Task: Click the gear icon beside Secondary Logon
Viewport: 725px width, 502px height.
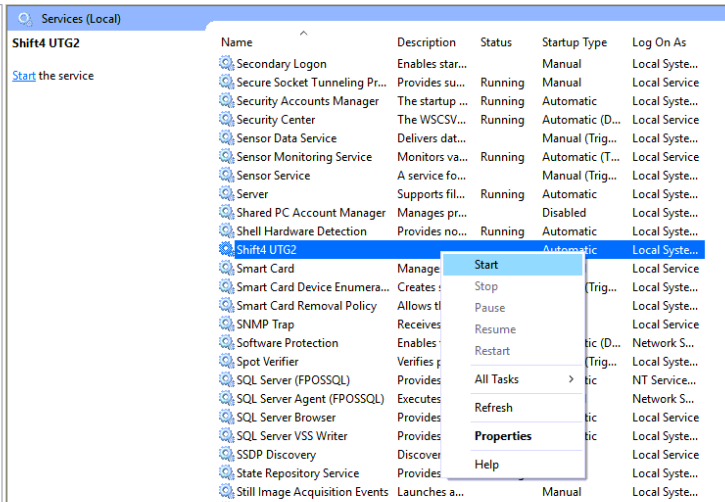Action: pos(227,64)
